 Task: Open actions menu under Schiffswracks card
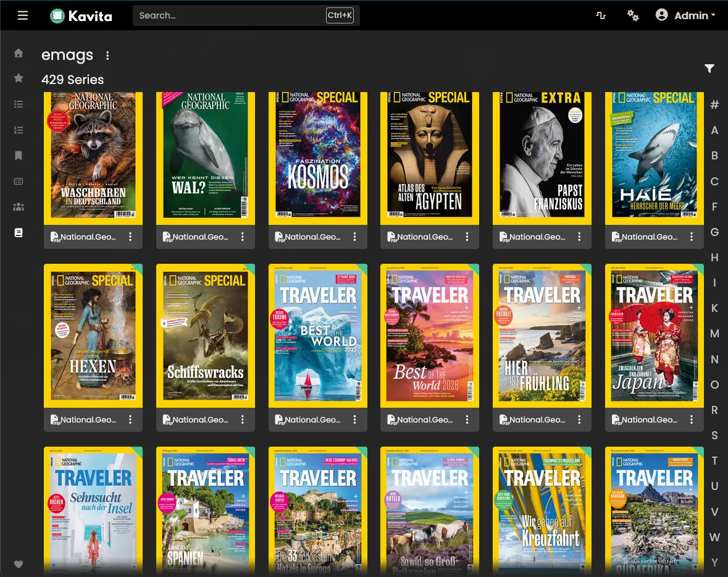point(243,419)
